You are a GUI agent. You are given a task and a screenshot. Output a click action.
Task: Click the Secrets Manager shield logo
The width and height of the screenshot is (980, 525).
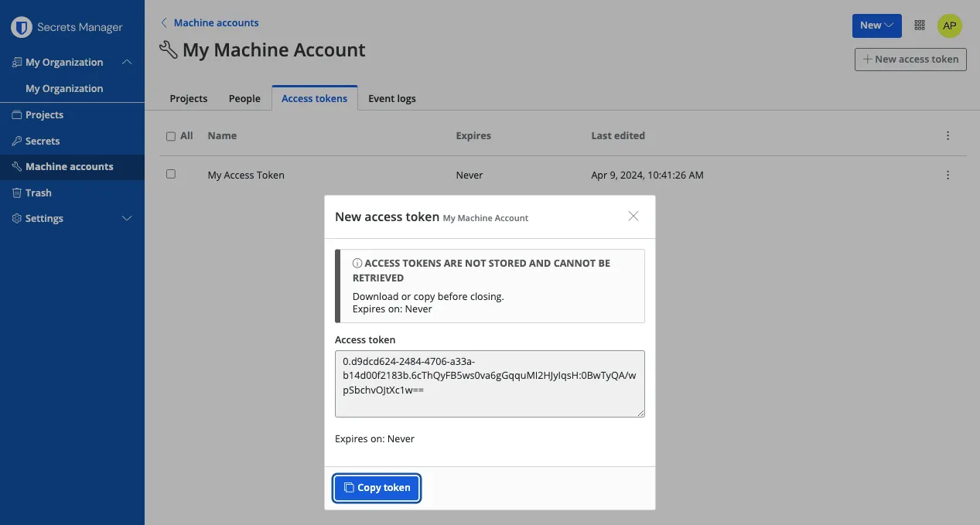pyautogui.click(x=22, y=26)
